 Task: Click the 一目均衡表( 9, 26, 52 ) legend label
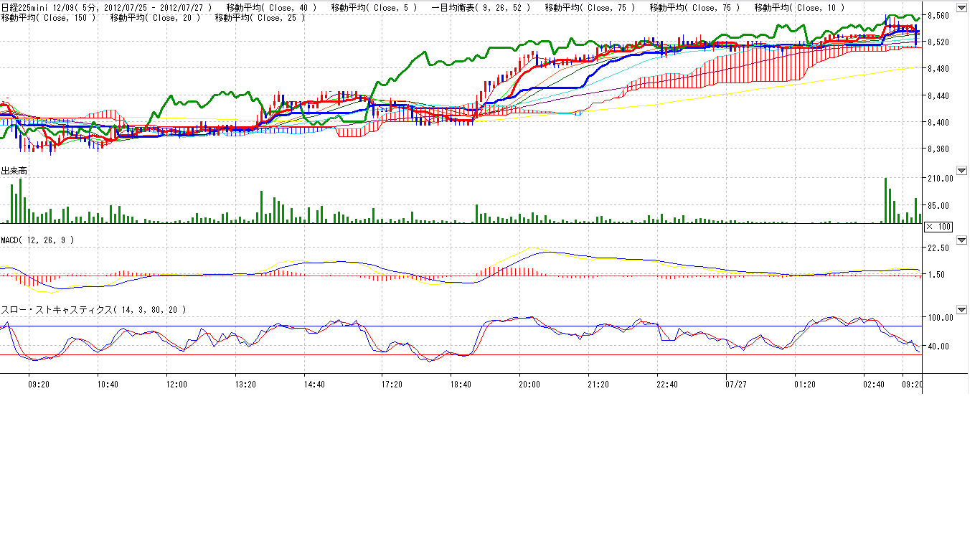click(481, 7)
